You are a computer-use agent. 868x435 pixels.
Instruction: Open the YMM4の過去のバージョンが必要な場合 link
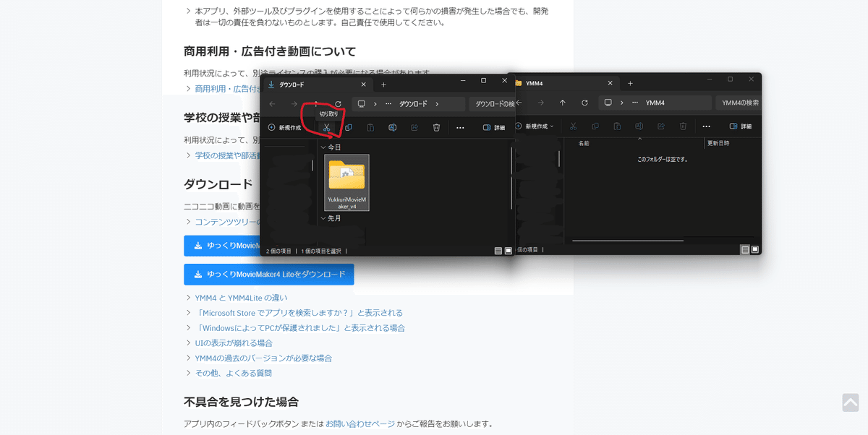(263, 358)
